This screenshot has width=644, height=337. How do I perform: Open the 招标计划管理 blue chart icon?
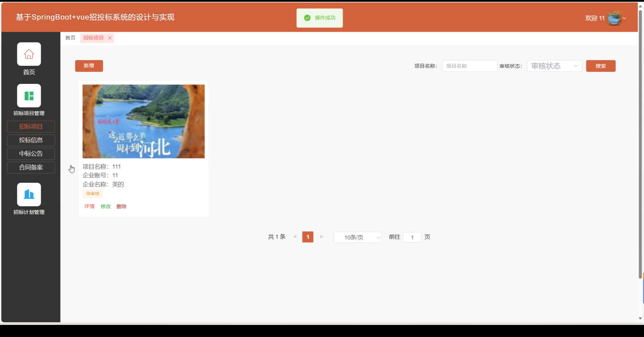point(29,194)
